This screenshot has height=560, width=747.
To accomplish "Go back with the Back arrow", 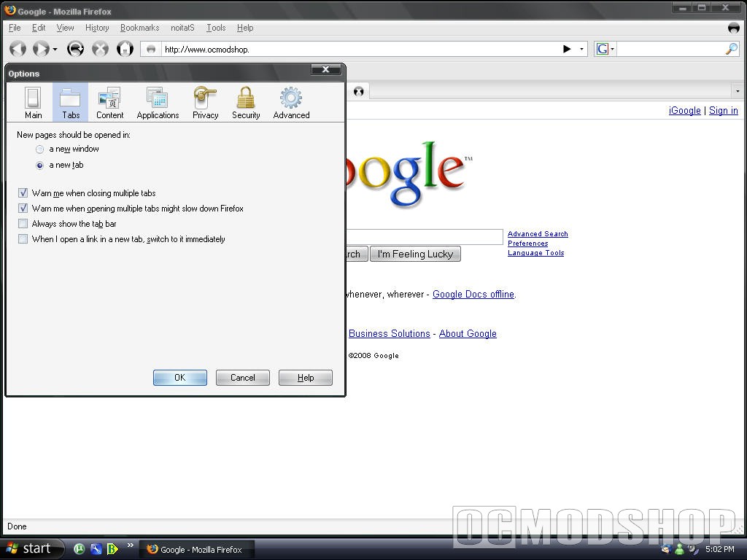I will (18, 49).
